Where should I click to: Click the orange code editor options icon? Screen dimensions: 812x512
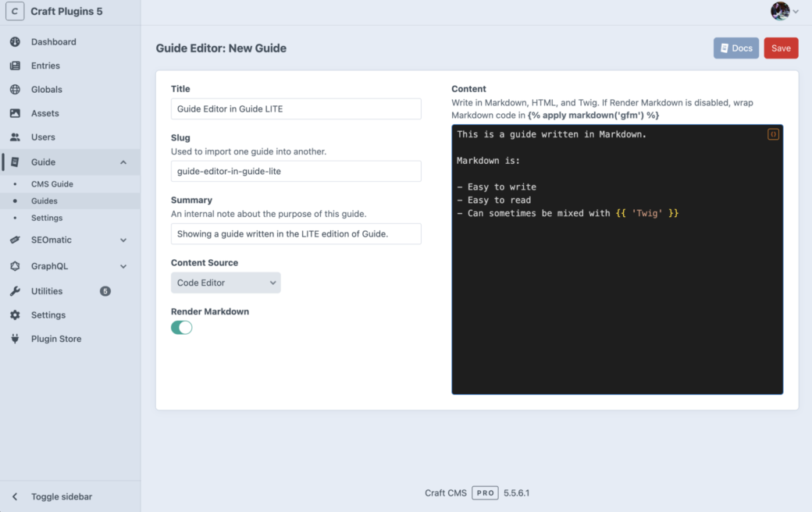(x=773, y=134)
